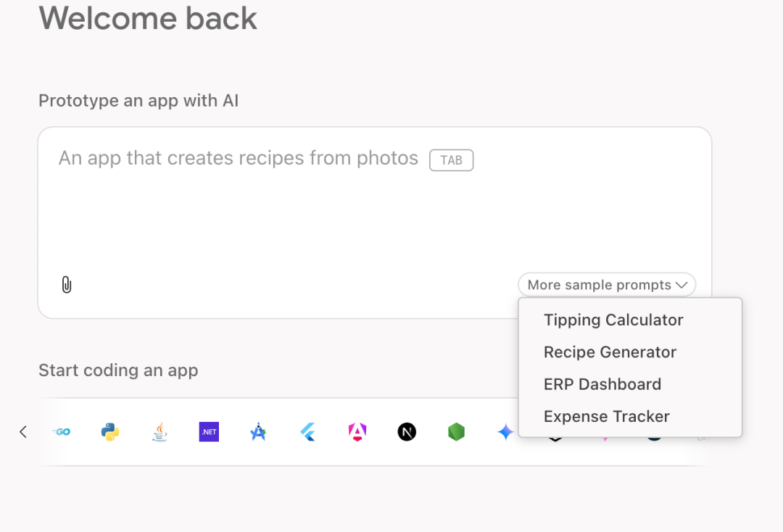
Task: Choose the Java icon
Action: 159,431
